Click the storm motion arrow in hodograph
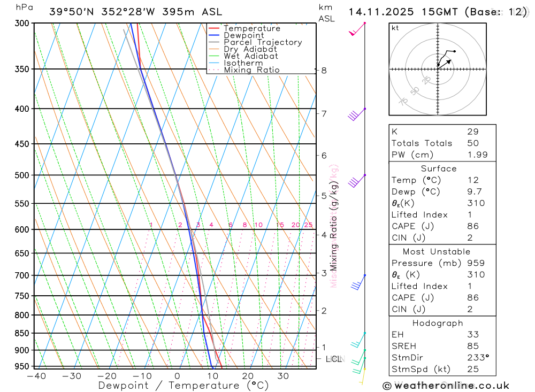 click(445, 64)
